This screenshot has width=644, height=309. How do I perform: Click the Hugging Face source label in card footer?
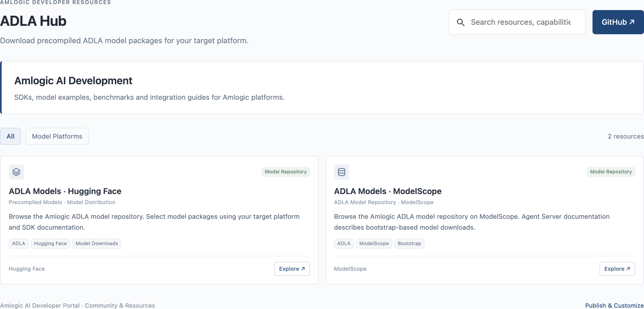(x=27, y=269)
